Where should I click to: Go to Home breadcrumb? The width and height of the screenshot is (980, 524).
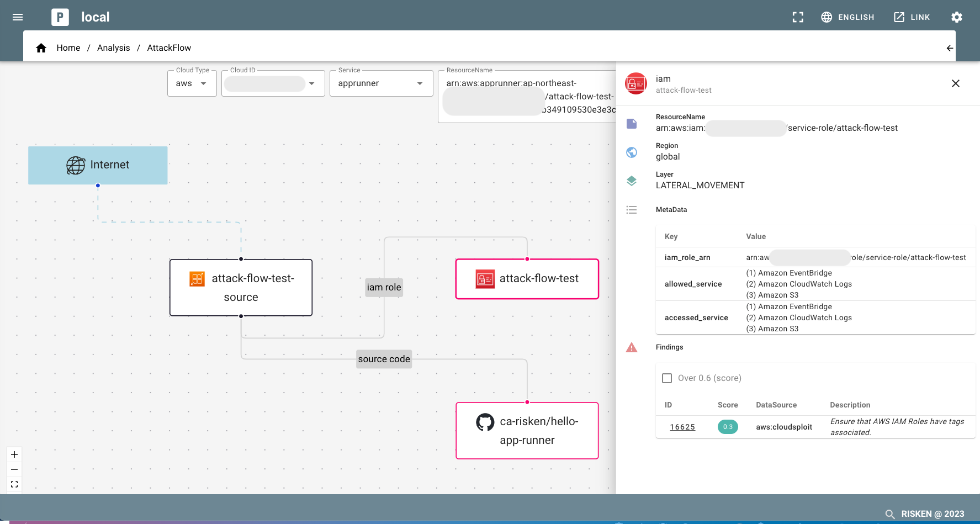pos(68,48)
